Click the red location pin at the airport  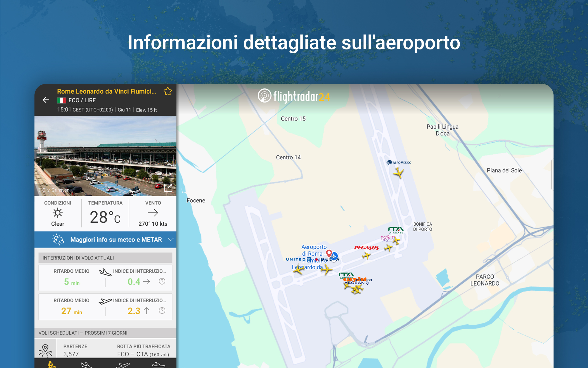329,253
